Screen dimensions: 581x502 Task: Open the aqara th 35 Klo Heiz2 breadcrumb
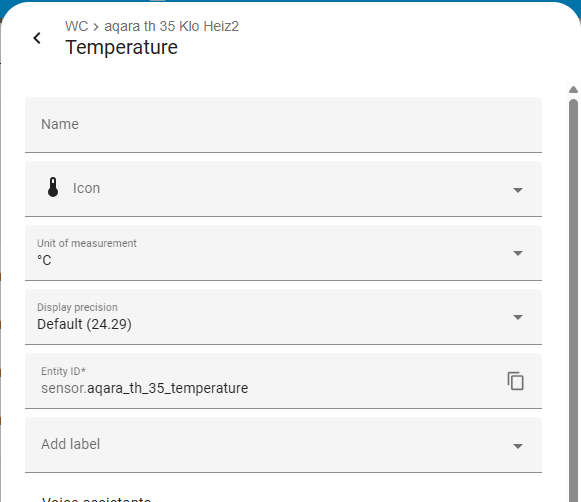tap(172, 26)
